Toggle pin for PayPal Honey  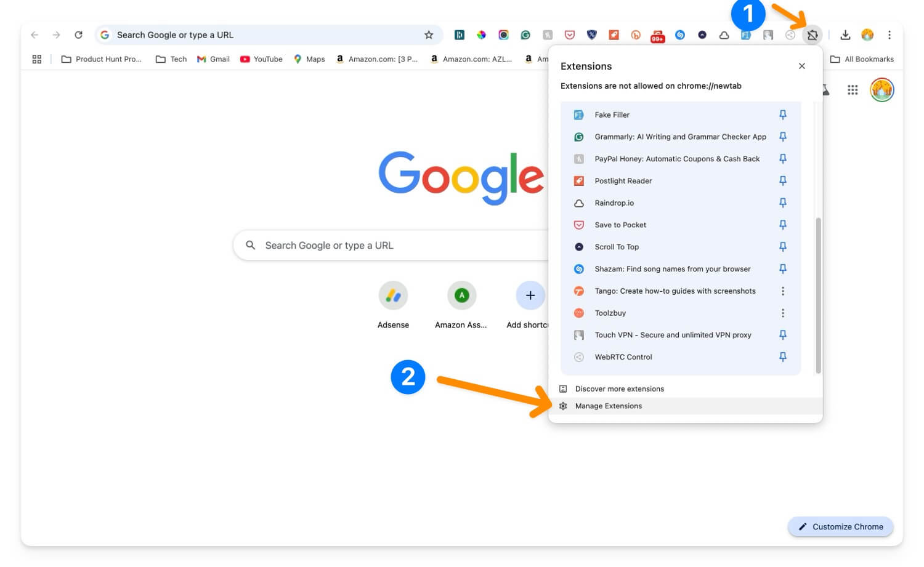coord(783,159)
